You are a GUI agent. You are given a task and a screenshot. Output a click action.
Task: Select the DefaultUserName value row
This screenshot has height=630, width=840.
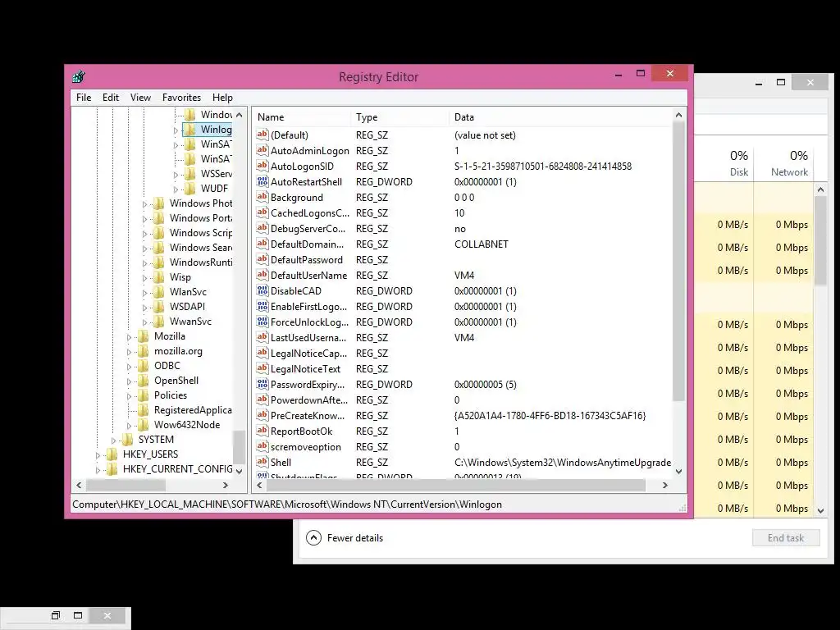(x=463, y=276)
